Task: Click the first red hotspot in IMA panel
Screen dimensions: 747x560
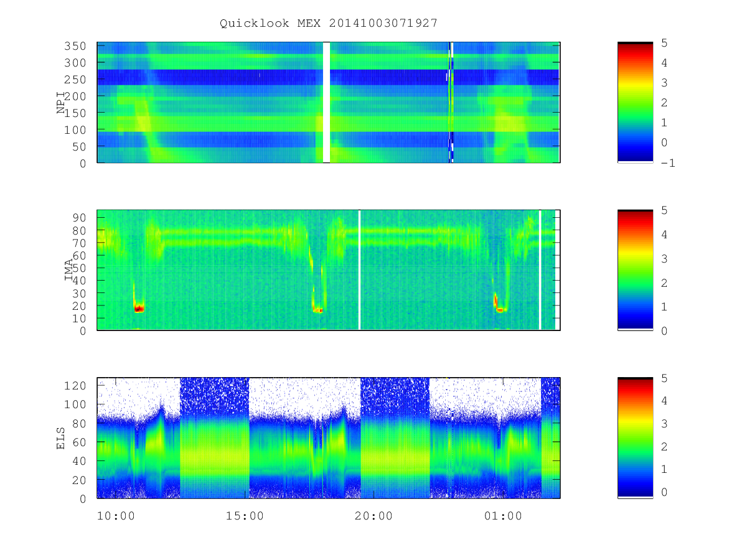Action: (x=139, y=309)
